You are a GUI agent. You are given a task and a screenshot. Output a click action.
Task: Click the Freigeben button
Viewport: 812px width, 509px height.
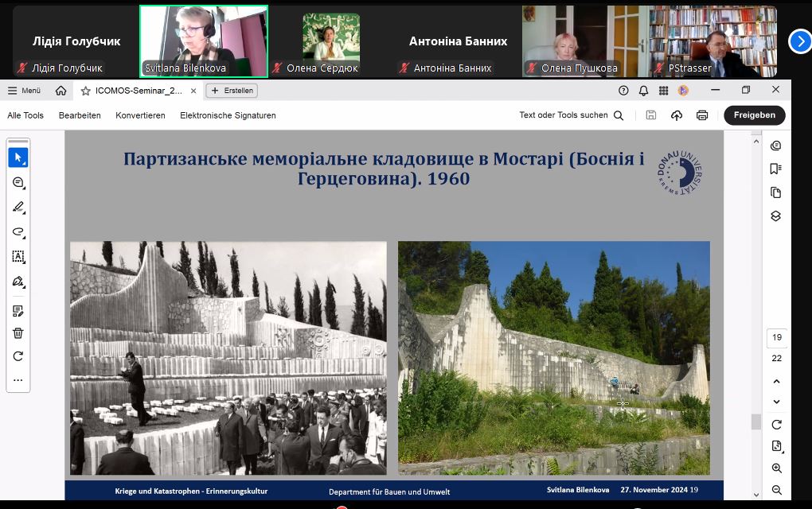click(x=753, y=115)
